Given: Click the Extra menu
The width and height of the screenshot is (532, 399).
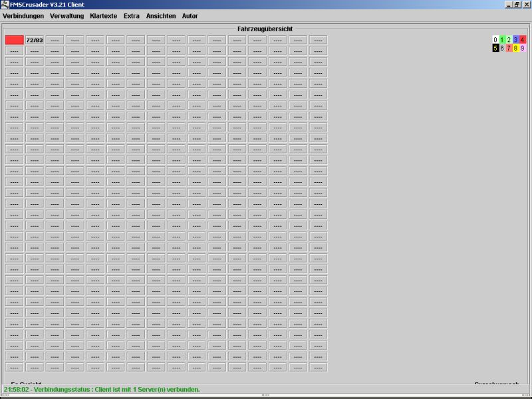Looking at the screenshot, I should [x=132, y=15].
